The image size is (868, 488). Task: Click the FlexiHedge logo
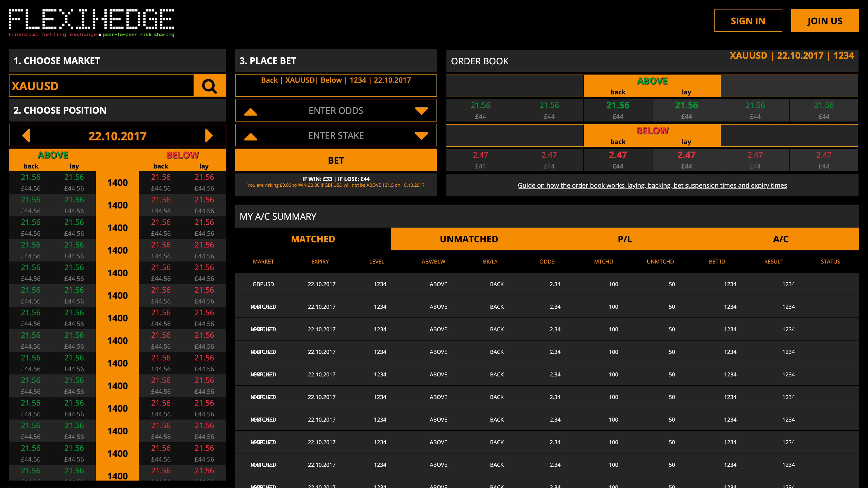tap(91, 22)
